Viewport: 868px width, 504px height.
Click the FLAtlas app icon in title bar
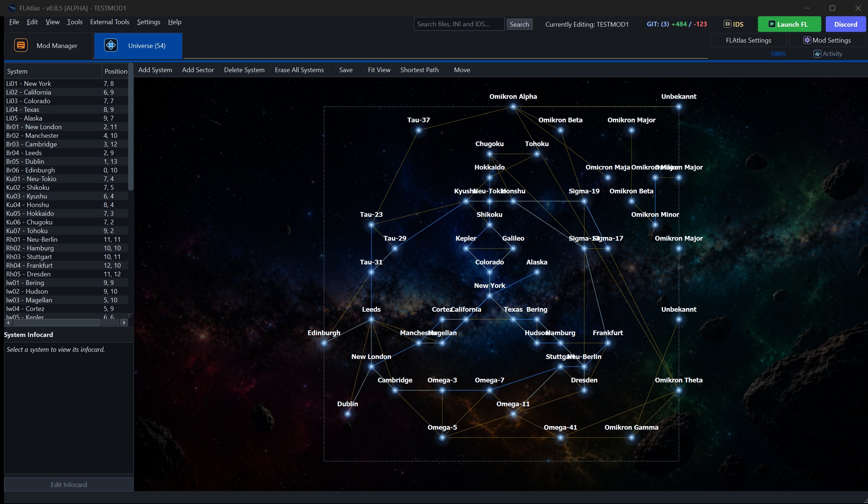coord(12,8)
